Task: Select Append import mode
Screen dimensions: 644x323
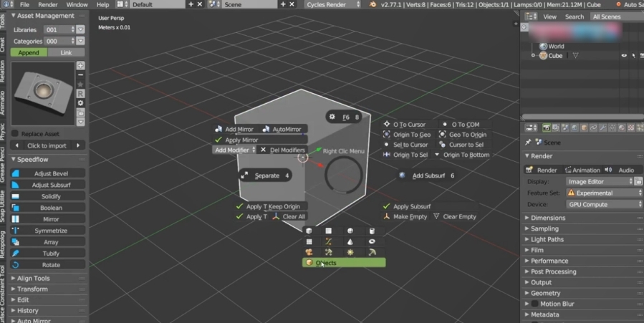Action: coord(29,52)
